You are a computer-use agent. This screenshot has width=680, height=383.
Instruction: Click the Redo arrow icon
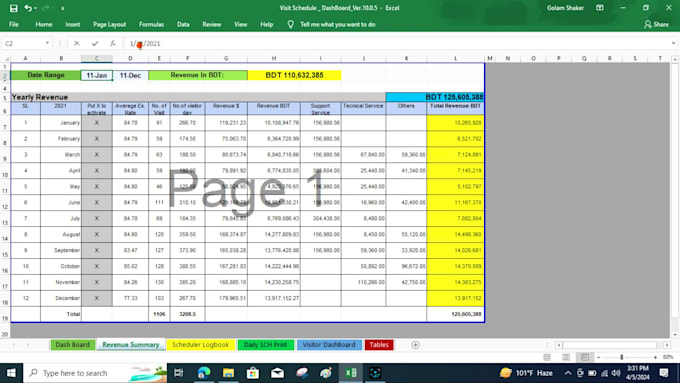[45, 8]
